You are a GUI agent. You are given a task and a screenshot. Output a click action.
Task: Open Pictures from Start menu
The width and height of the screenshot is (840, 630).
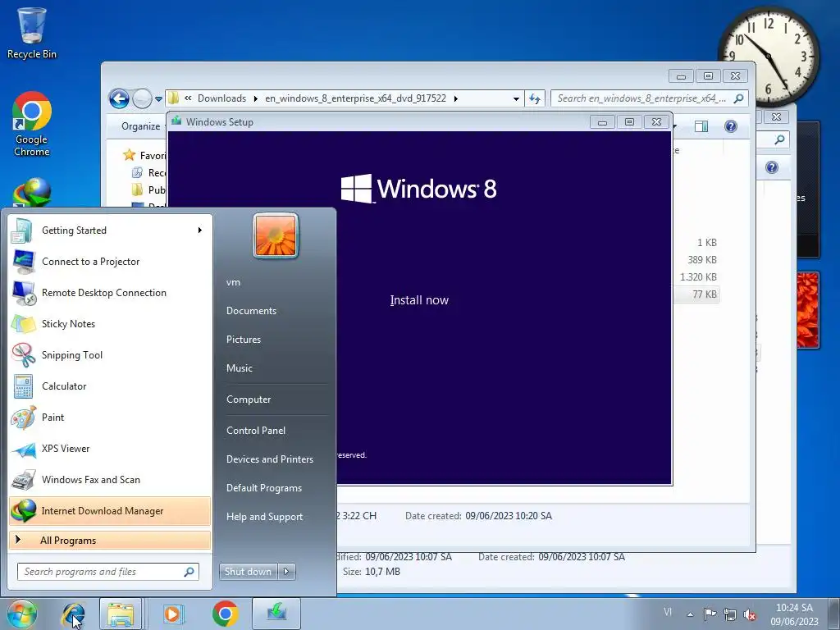(244, 340)
